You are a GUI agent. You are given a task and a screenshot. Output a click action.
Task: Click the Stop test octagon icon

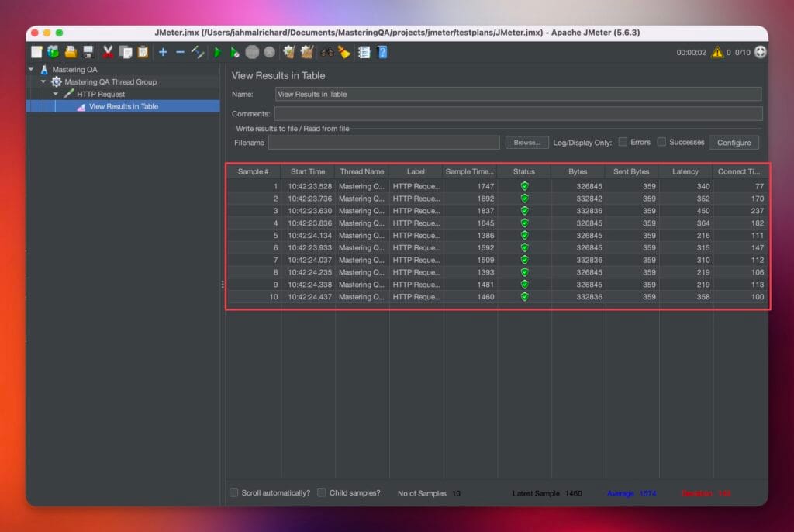(252, 52)
